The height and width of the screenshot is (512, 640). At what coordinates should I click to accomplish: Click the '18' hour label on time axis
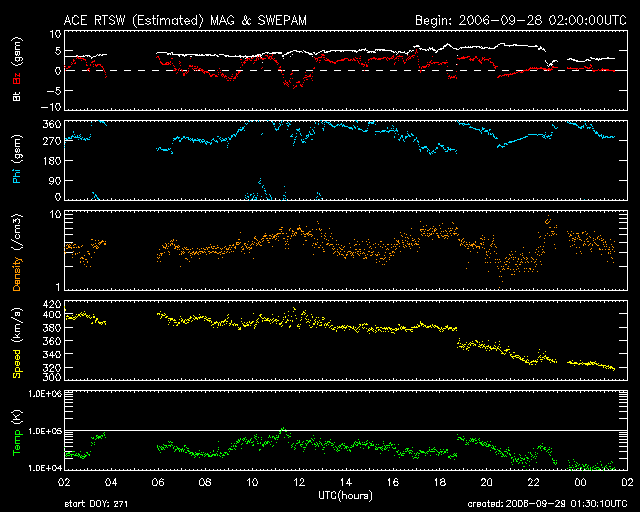[x=440, y=482]
